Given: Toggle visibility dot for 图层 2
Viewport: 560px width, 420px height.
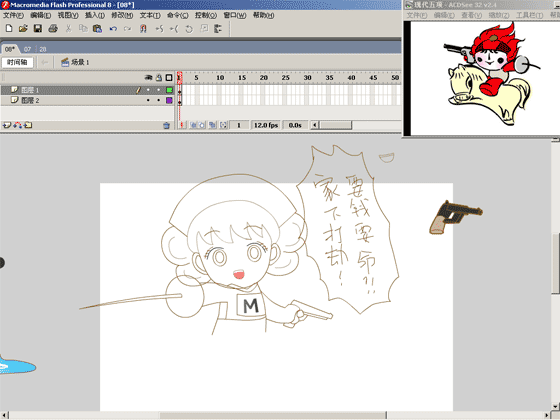Looking at the screenshot, I should pyautogui.click(x=148, y=101).
